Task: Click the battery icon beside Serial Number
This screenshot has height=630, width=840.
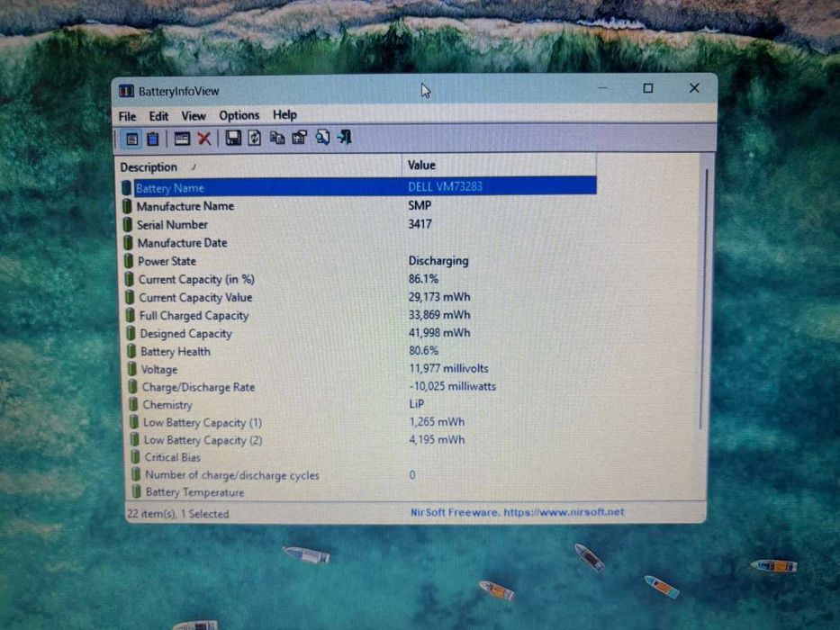Action: pos(128,224)
